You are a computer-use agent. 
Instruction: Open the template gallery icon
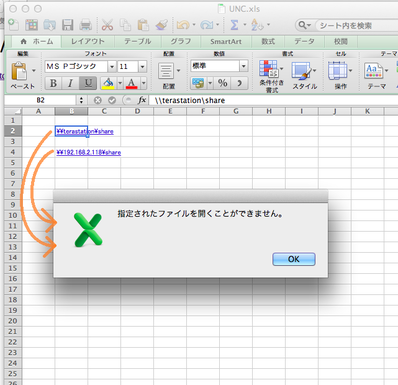[x=31, y=25]
